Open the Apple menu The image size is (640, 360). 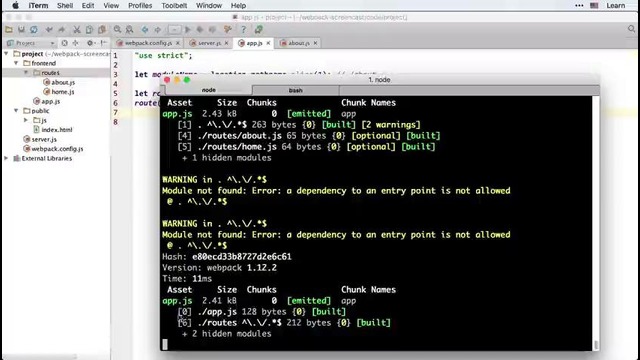(15, 6)
